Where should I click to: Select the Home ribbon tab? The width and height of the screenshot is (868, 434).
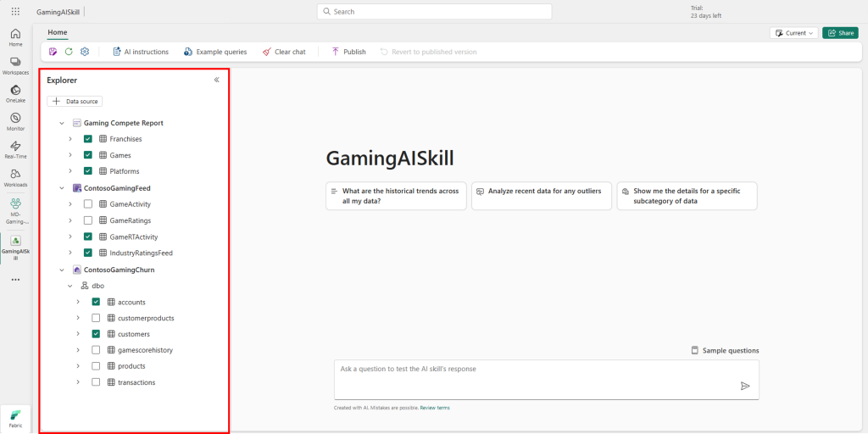pyautogui.click(x=57, y=32)
